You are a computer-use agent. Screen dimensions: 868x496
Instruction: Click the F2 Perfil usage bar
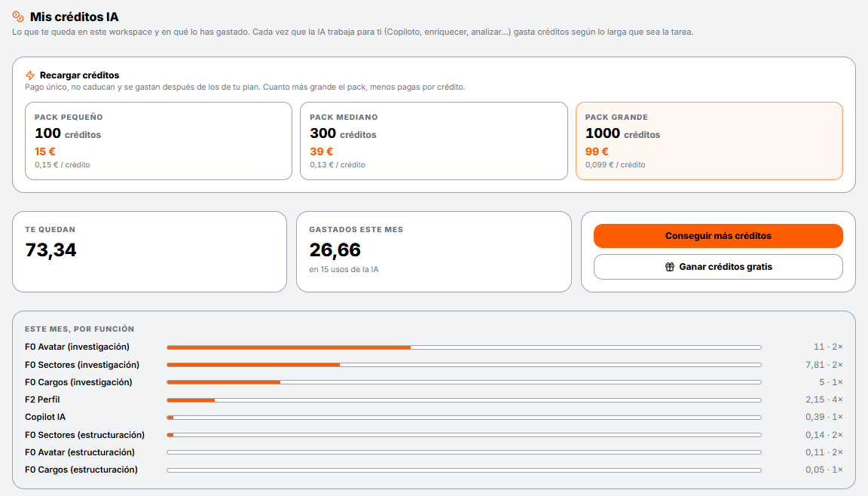pyautogui.click(x=464, y=400)
